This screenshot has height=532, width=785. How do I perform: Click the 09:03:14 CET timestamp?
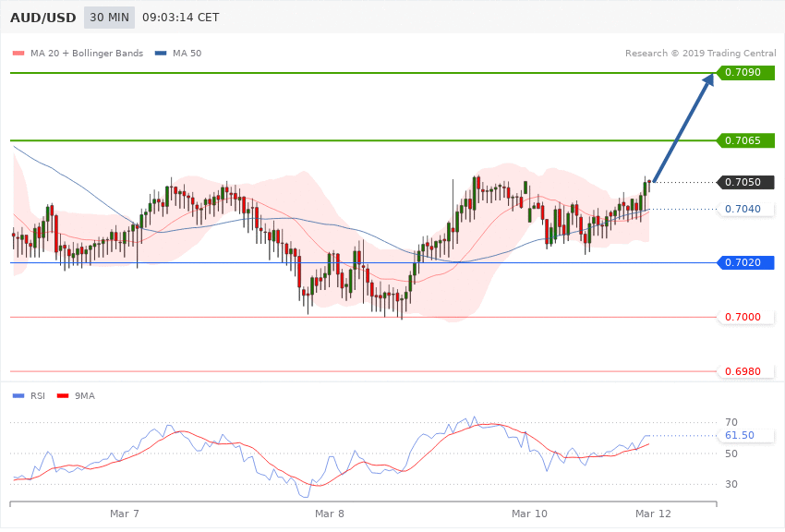pyautogui.click(x=181, y=18)
